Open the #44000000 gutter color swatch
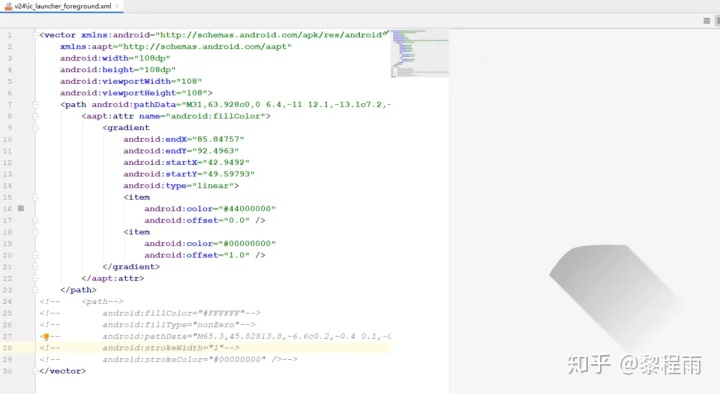This screenshot has width=720, height=394. tap(21, 208)
